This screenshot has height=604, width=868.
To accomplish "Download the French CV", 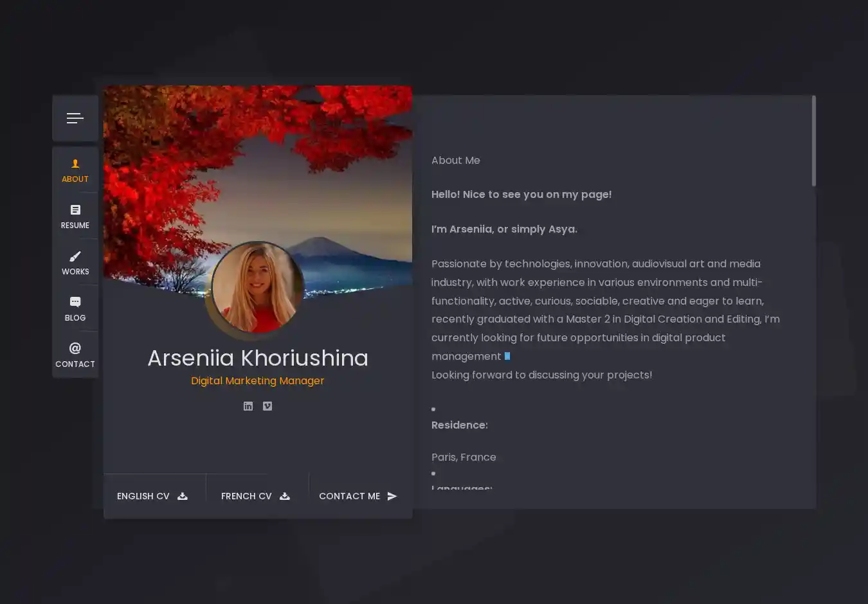I will coord(255,496).
